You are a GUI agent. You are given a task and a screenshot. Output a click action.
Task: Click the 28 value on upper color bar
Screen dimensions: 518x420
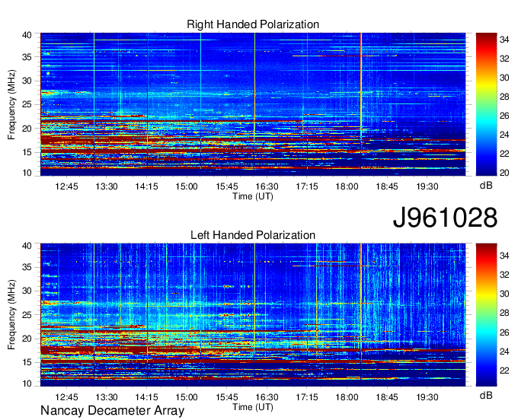click(x=504, y=97)
